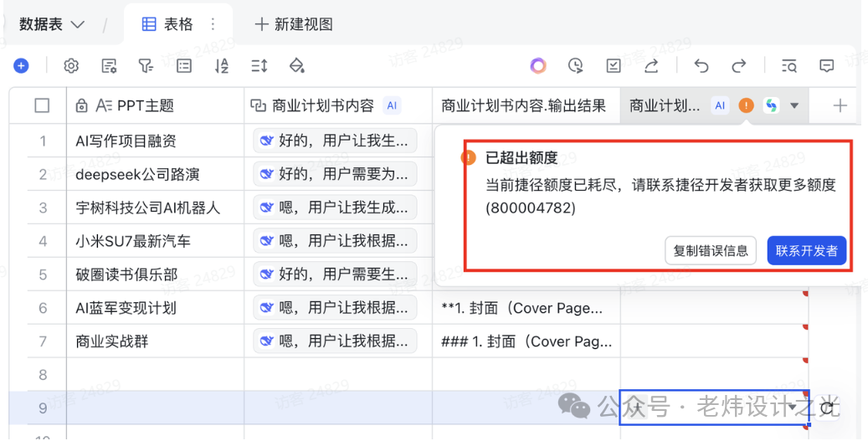Click the blue add record plus button
Screen dimensions: 868x441
[21, 66]
